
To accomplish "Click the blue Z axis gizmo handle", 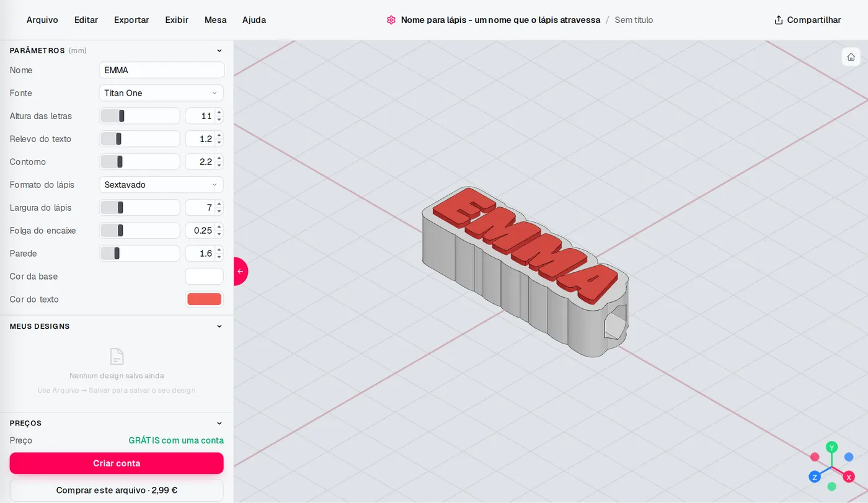I will click(815, 477).
